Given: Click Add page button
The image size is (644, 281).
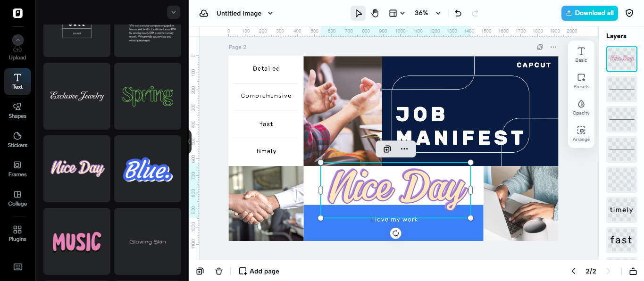Looking at the screenshot, I should click(259, 271).
